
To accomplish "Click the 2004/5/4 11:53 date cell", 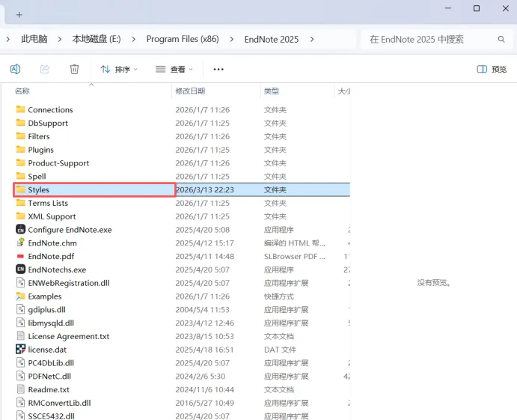I will click(202, 310).
